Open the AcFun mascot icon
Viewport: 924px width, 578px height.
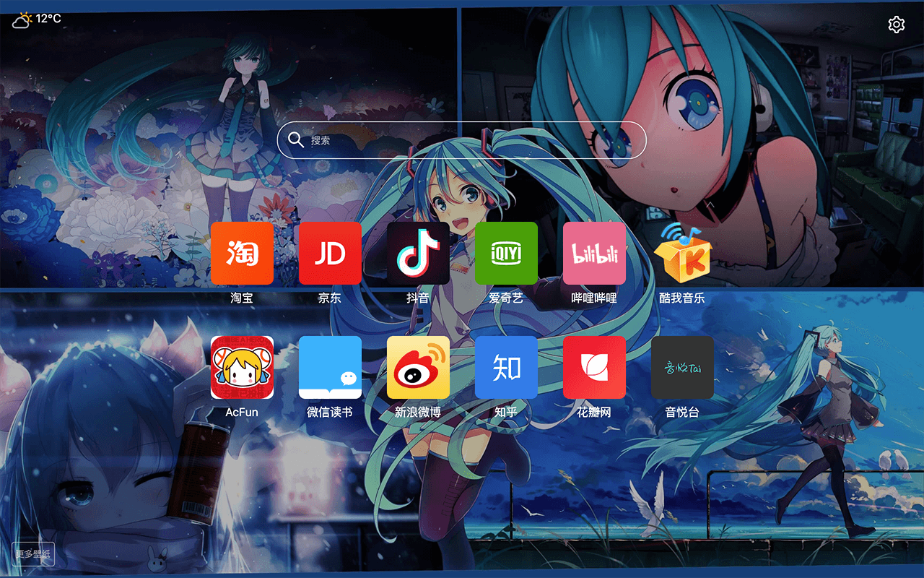pos(242,367)
